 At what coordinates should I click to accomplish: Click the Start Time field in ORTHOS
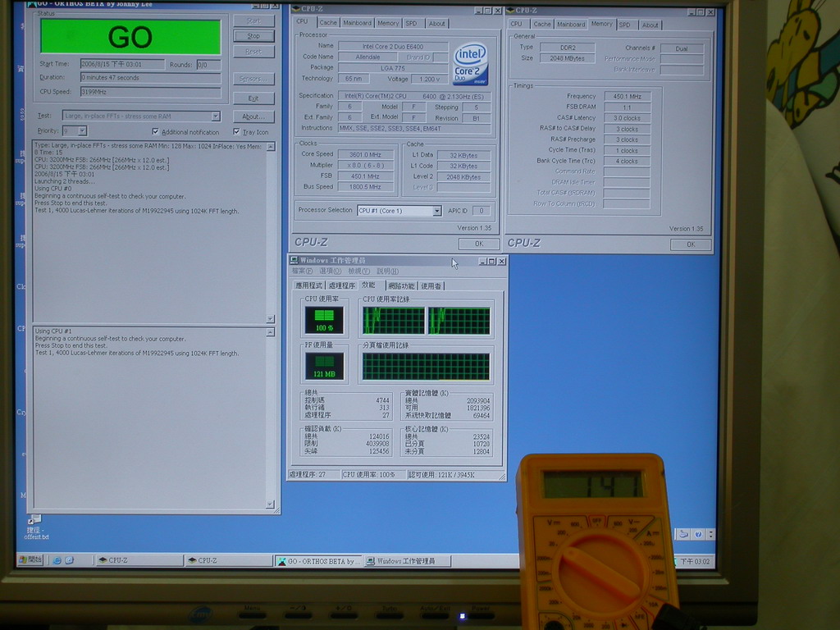122,64
